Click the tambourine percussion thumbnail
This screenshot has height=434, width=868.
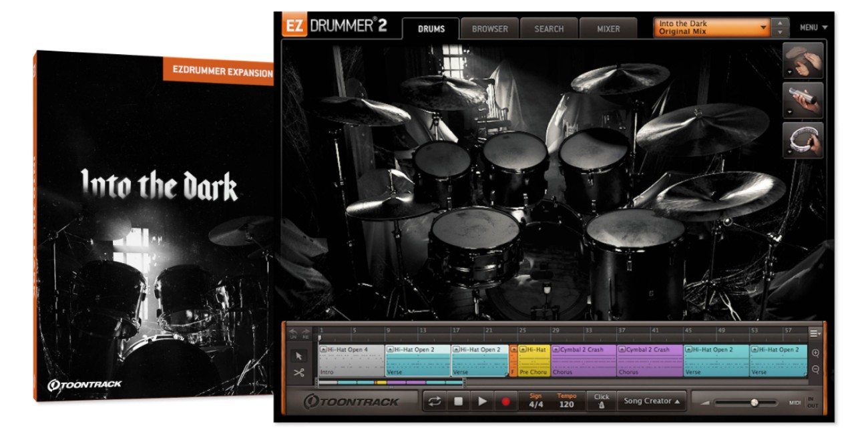click(803, 140)
